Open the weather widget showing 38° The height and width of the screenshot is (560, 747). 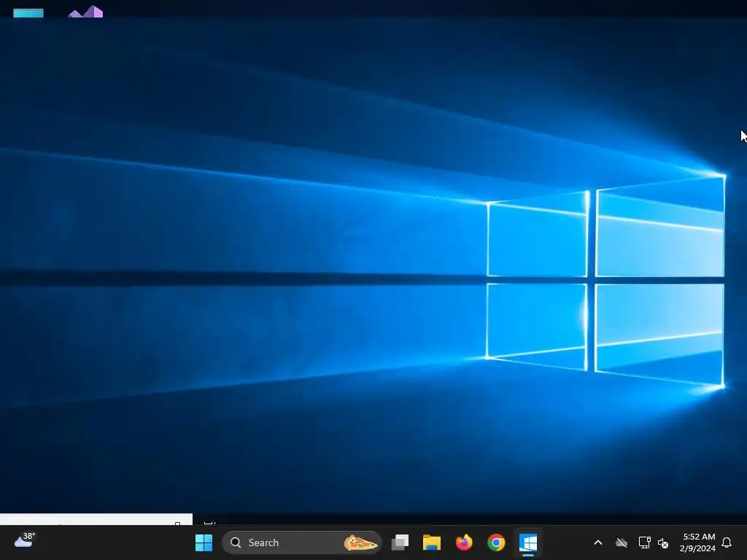pos(25,540)
